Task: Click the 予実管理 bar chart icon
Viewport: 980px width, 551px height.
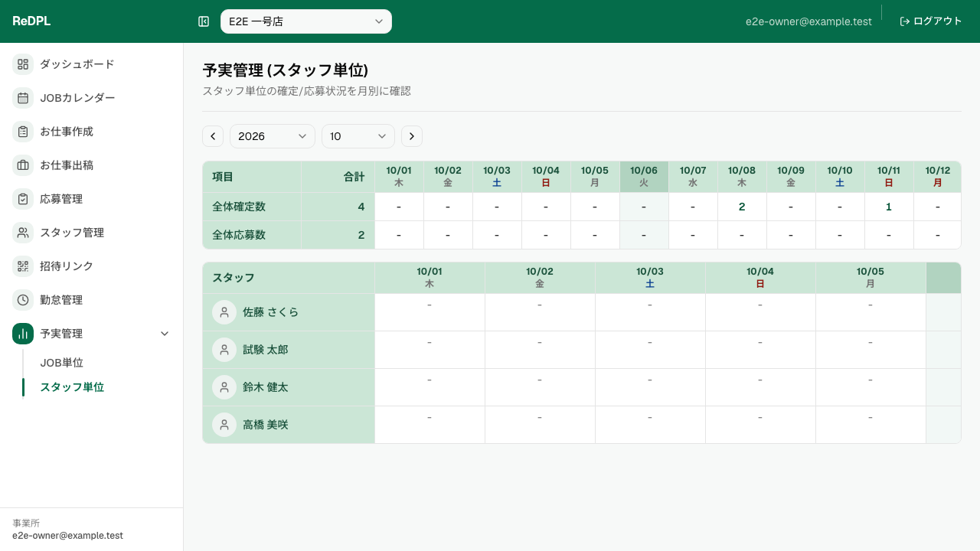Action: [23, 334]
